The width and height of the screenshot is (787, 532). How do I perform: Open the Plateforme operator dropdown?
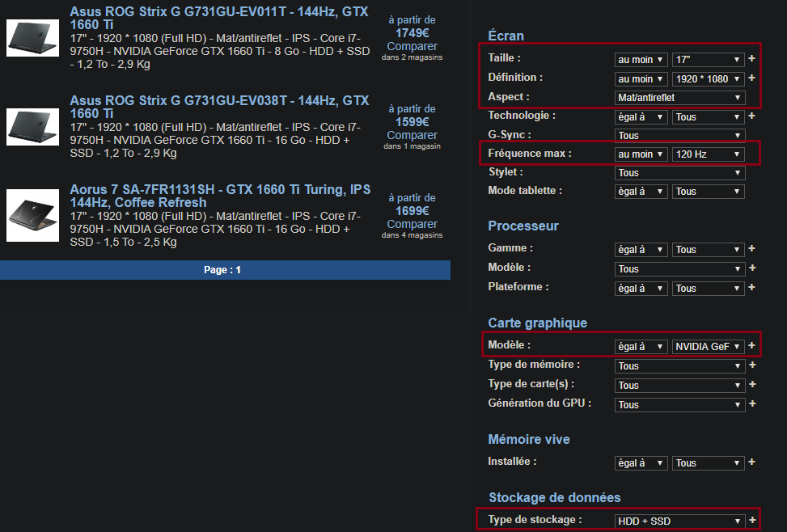point(641,289)
